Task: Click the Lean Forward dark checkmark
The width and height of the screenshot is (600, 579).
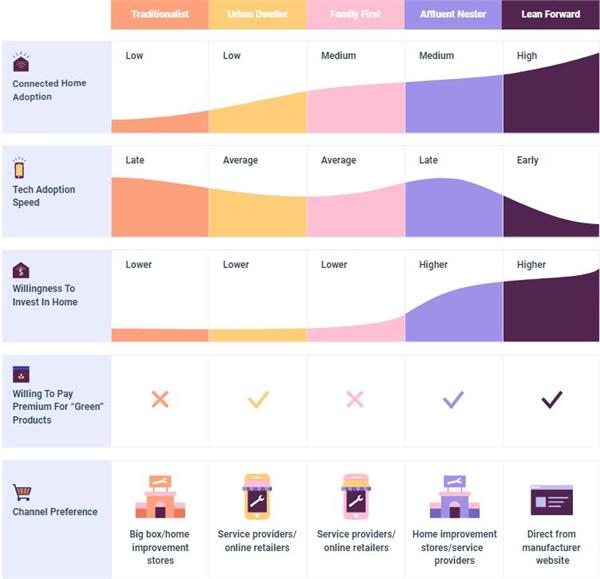Action: click(x=551, y=400)
